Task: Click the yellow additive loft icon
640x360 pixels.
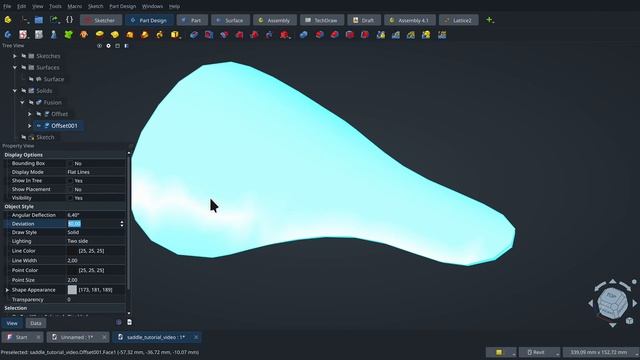Action: (130, 35)
